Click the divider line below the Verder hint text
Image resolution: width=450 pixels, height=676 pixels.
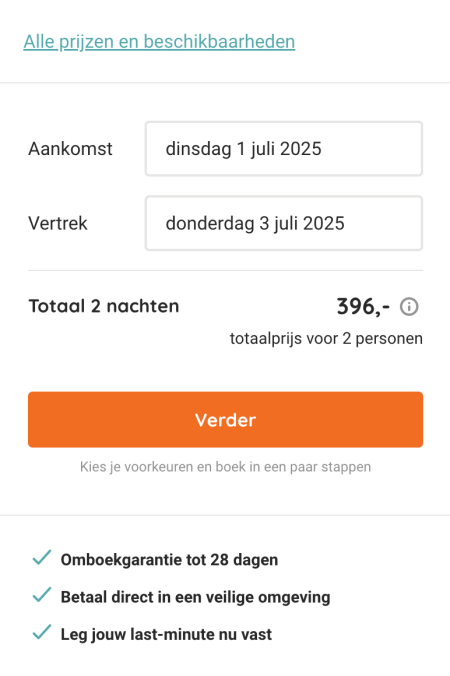[x=225, y=515]
